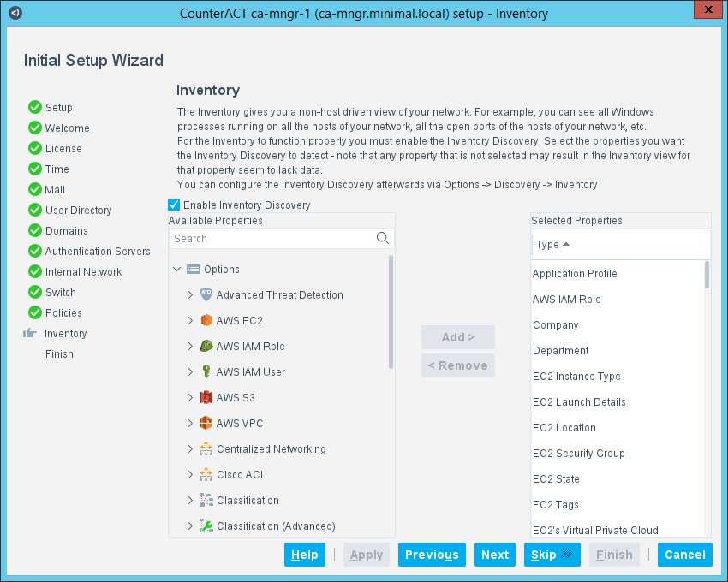The image size is (728, 582).
Task: Click the Selected Properties scrollbar thumb
Action: click(x=707, y=274)
